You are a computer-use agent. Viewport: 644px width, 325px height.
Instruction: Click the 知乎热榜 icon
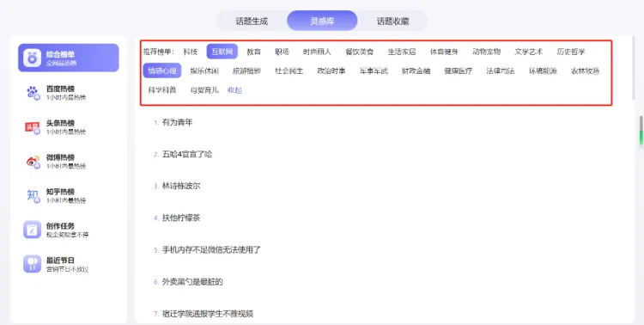tap(33, 196)
